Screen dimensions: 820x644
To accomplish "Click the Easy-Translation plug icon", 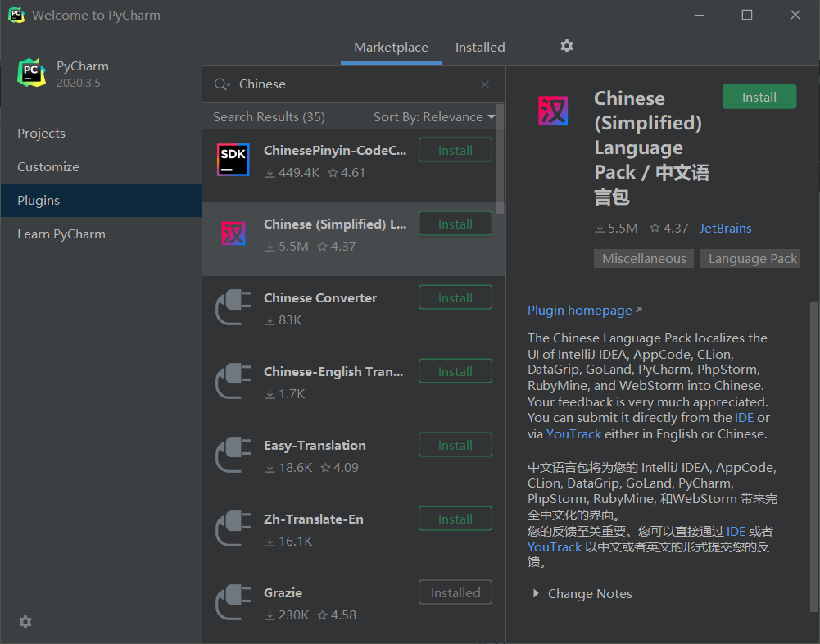I will coord(233,455).
